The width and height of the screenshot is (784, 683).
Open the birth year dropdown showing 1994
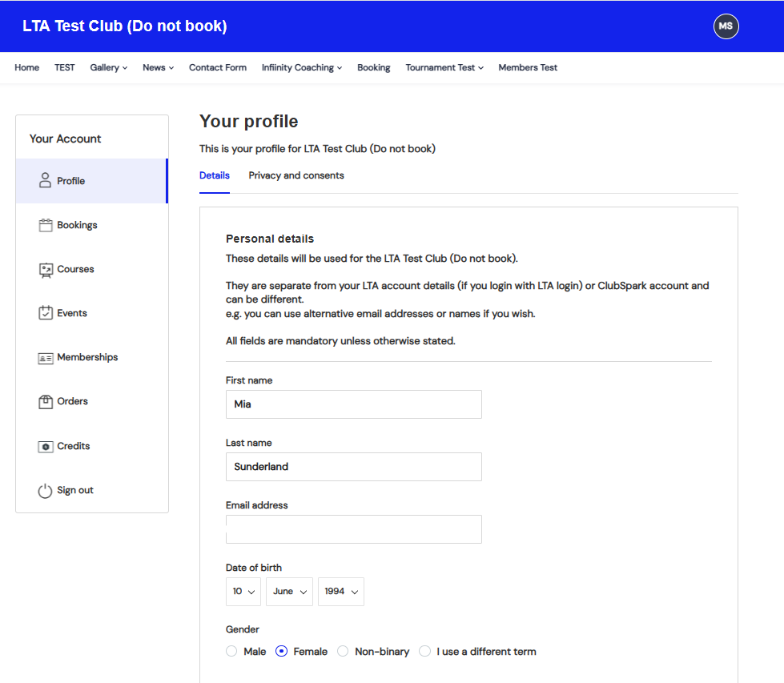tap(340, 592)
